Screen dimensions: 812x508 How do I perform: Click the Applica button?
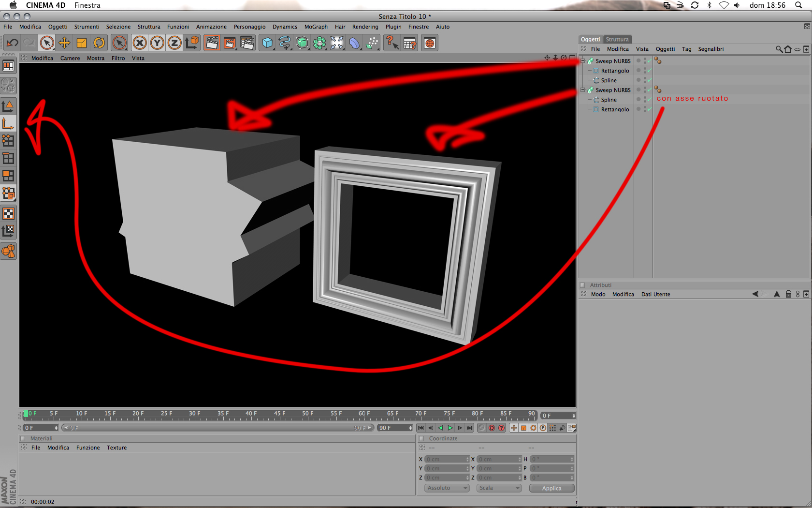click(551, 488)
